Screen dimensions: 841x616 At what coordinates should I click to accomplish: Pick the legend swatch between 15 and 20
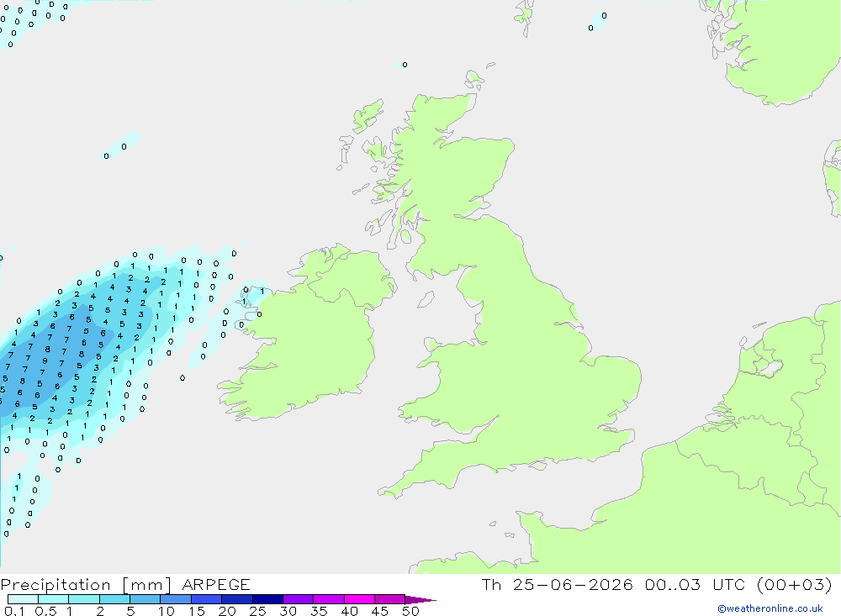click(206, 599)
